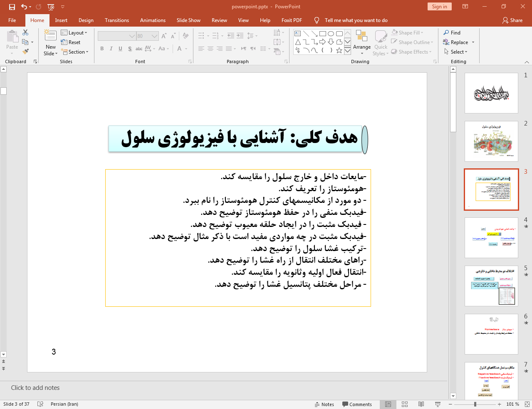Start Slide Show from status bar icon

tap(438, 404)
